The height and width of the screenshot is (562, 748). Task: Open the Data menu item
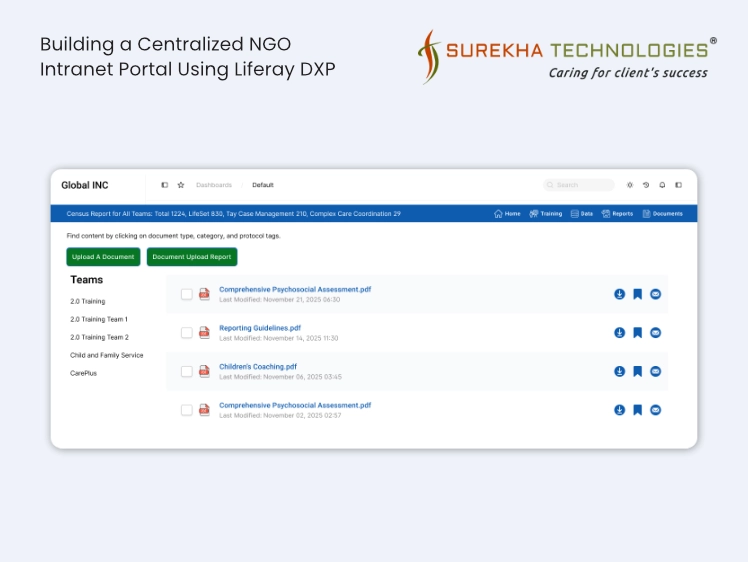point(582,214)
